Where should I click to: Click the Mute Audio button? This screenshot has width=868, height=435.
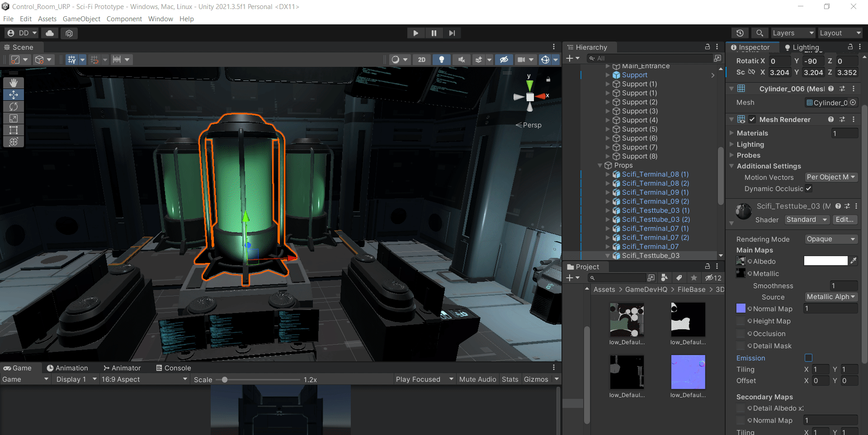click(477, 379)
